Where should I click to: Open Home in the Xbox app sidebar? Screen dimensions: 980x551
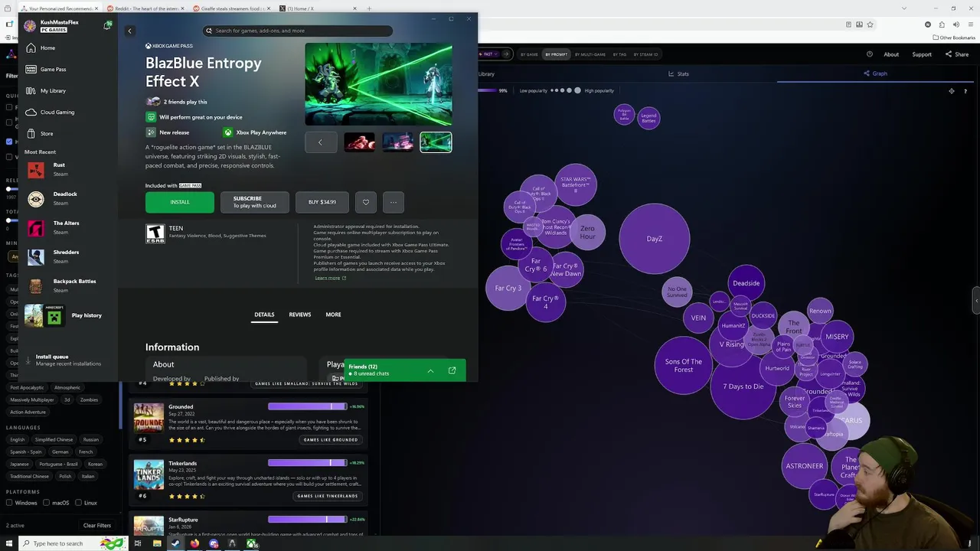[x=47, y=48]
